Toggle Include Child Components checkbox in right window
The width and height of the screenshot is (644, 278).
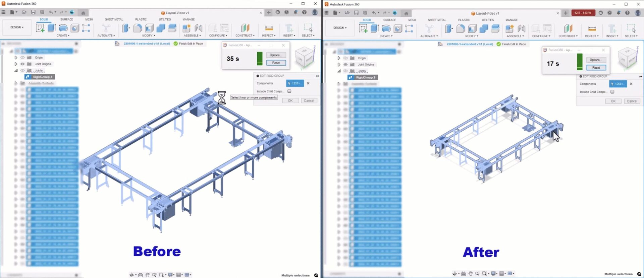tap(612, 92)
